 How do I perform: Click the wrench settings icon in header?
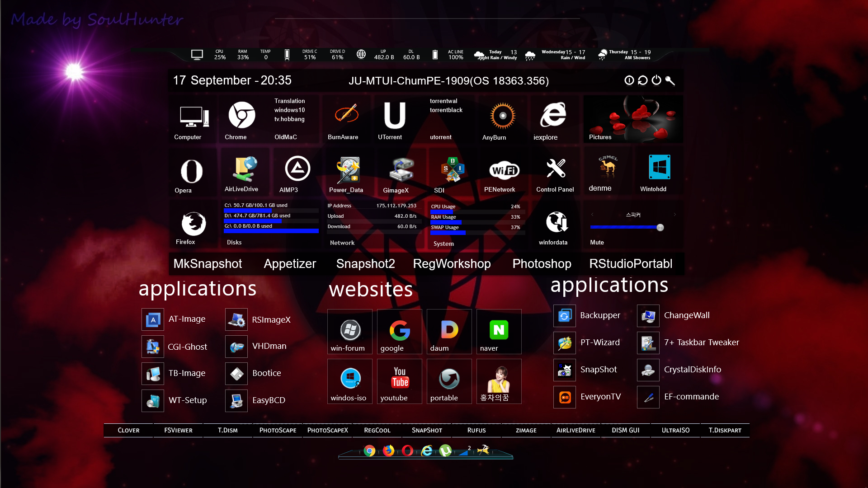coord(670,80)
